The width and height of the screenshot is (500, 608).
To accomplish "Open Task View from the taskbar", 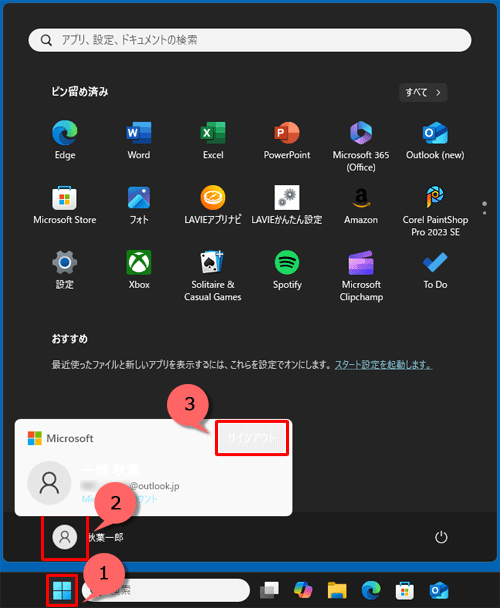I will 269,591.
